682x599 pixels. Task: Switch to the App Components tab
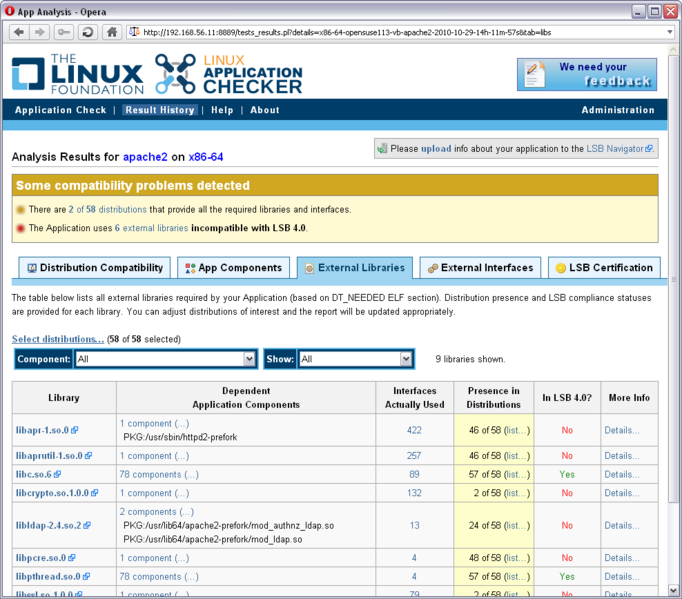point(234,268)
